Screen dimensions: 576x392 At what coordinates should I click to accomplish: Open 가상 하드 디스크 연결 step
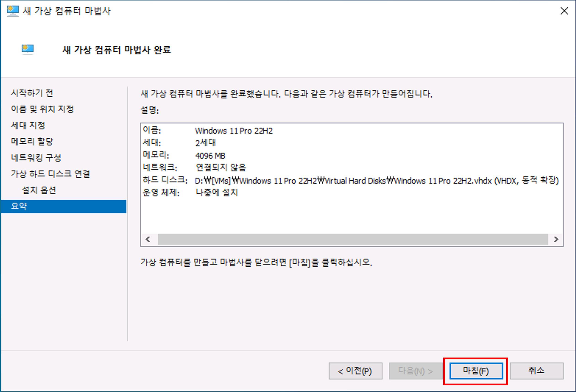tap(50, 174)
